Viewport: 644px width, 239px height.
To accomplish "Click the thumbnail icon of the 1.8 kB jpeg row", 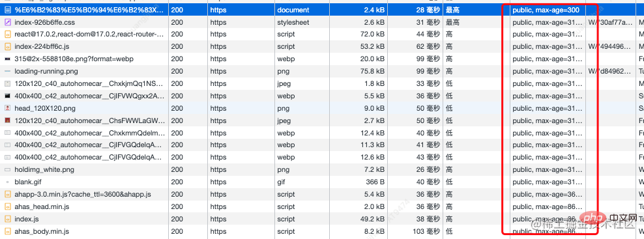I will [x=7, y=83].
